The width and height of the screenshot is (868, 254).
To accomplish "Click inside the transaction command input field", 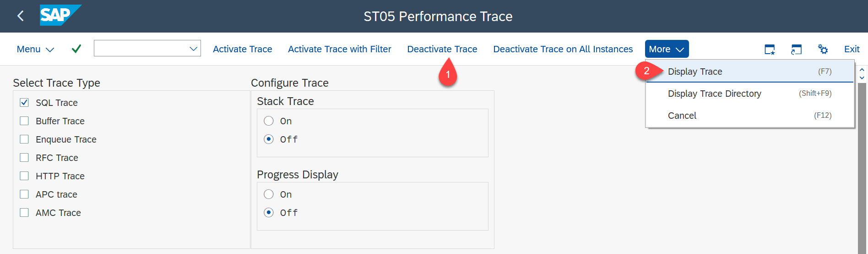I will (141, 49).
